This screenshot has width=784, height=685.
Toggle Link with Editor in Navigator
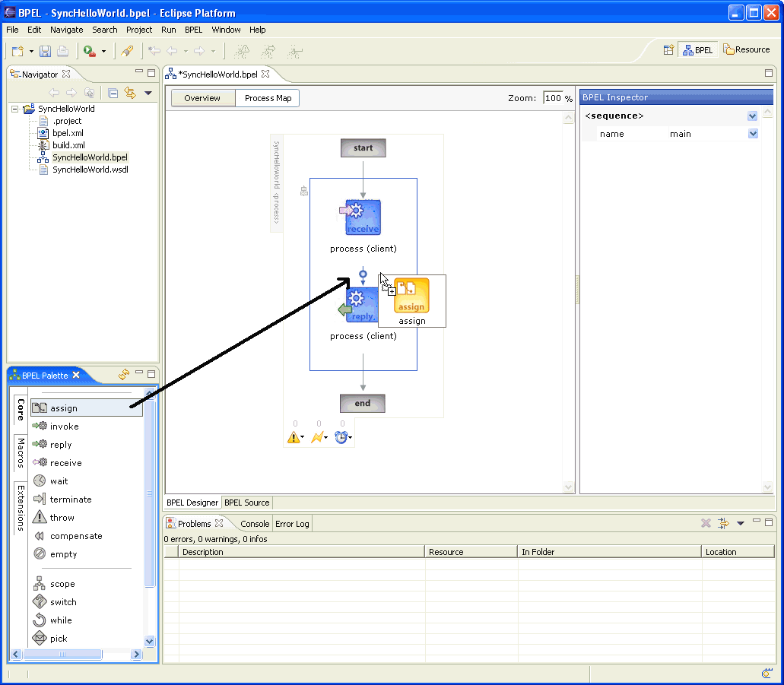tap(130, 93)
